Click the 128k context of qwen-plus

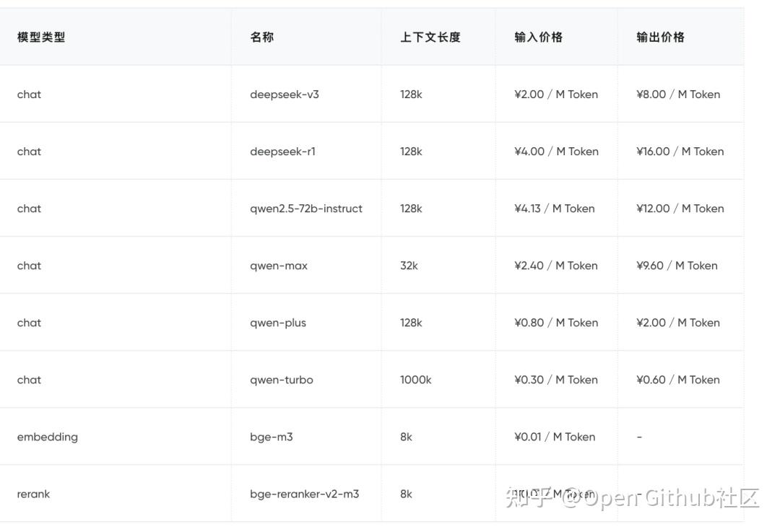click(x=411, y=323)
